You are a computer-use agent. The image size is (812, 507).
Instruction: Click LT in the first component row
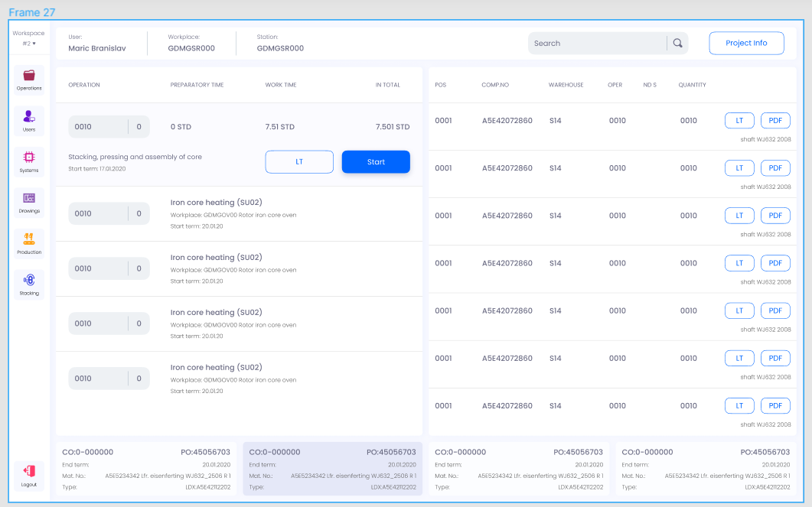[739, 121]
